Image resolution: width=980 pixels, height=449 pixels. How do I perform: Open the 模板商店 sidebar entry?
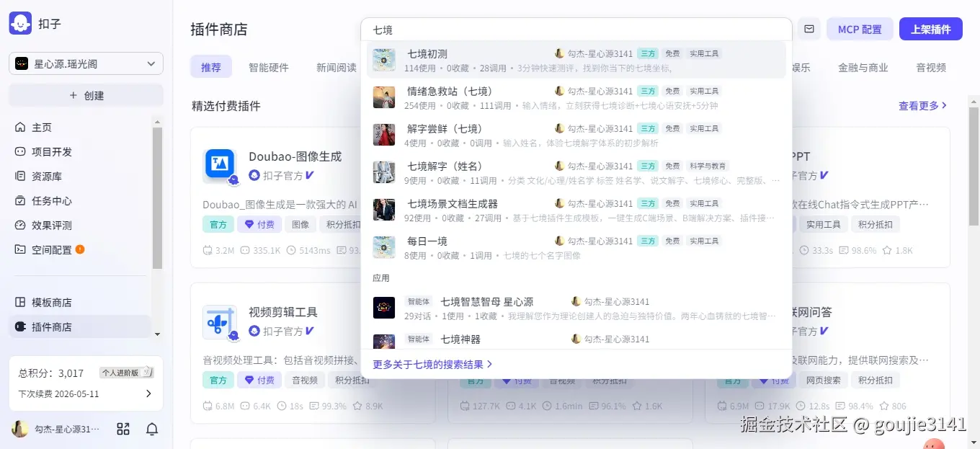(50, 301)
